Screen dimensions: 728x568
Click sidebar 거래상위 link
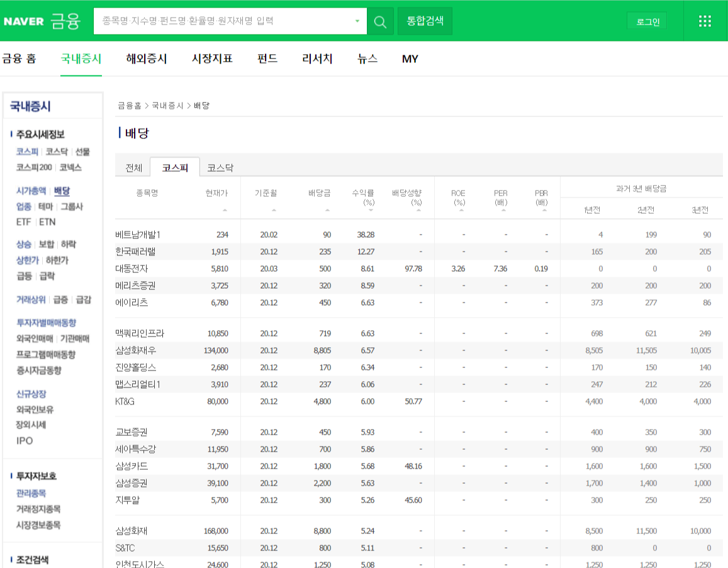tap(31, 299)
